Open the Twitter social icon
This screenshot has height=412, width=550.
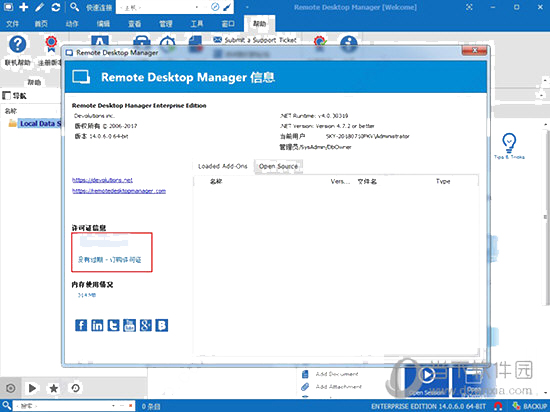113,325
